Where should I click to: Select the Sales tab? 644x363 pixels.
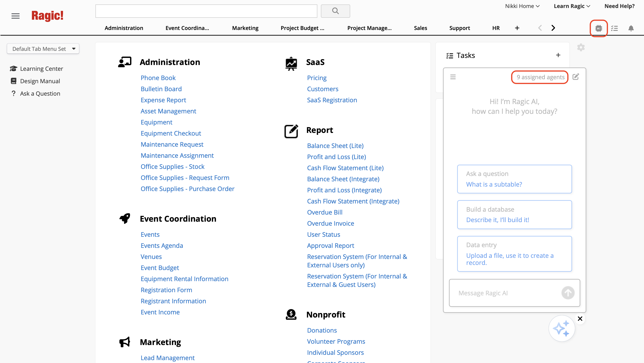pyautogui.click(x=420, y=28)
